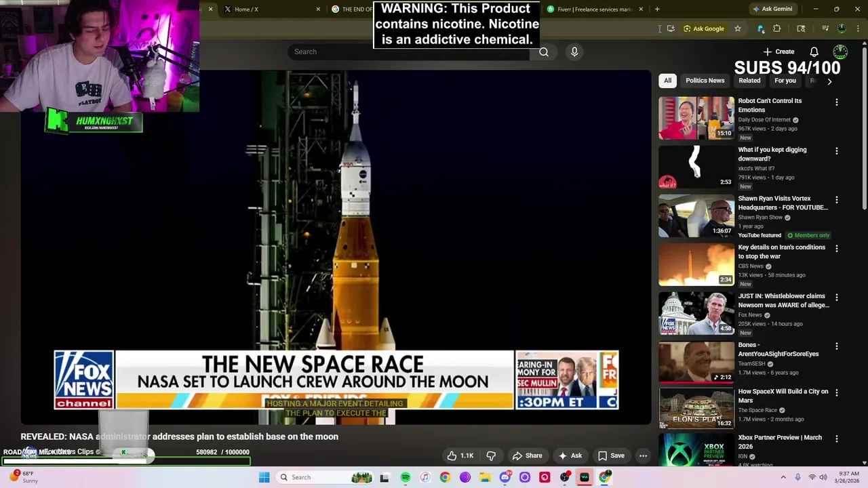Screen dimensions: 868x488
Task: Open Key details on Iran's conditions thumbnail
Action: [696, 264]
